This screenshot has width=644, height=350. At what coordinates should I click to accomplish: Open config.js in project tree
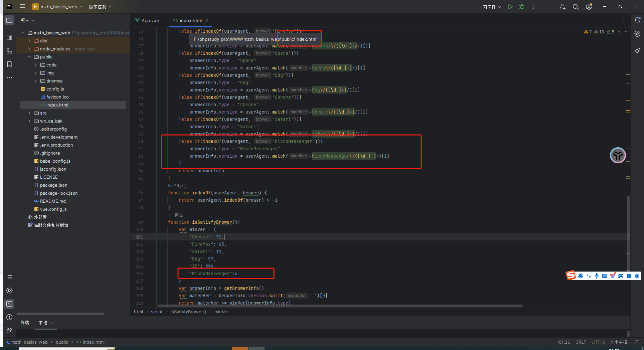[52, 89]
